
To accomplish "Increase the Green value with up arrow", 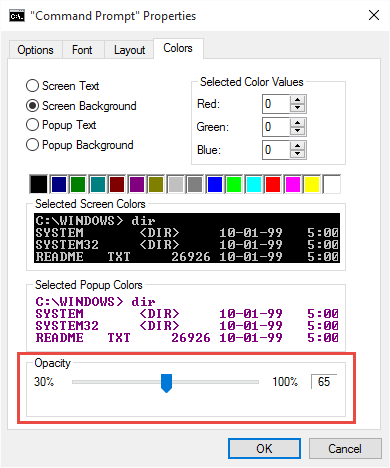I will pos(298,123).
